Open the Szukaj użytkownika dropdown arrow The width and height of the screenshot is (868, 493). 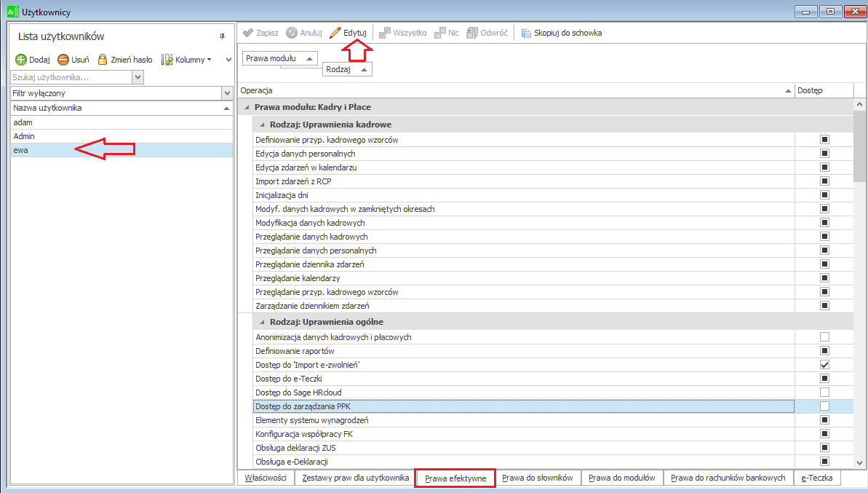pos(138,77)
